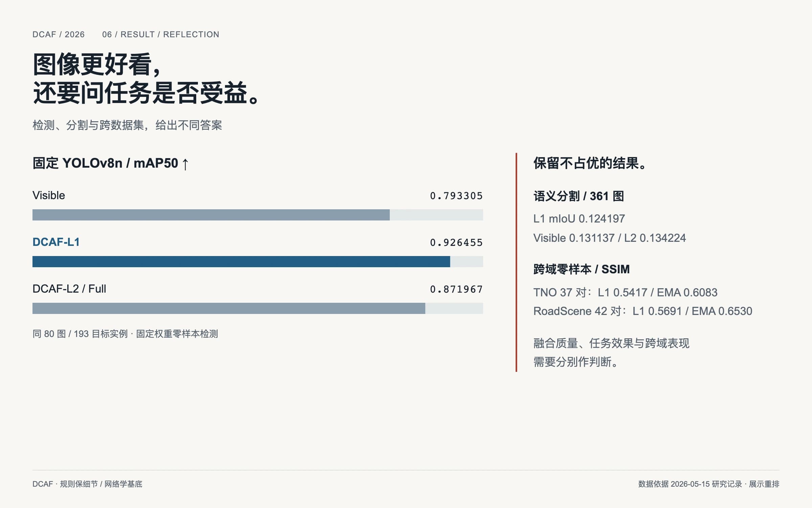
Task: Click the Visible row label
Action: pyautogui.click(x=49, y=195)
